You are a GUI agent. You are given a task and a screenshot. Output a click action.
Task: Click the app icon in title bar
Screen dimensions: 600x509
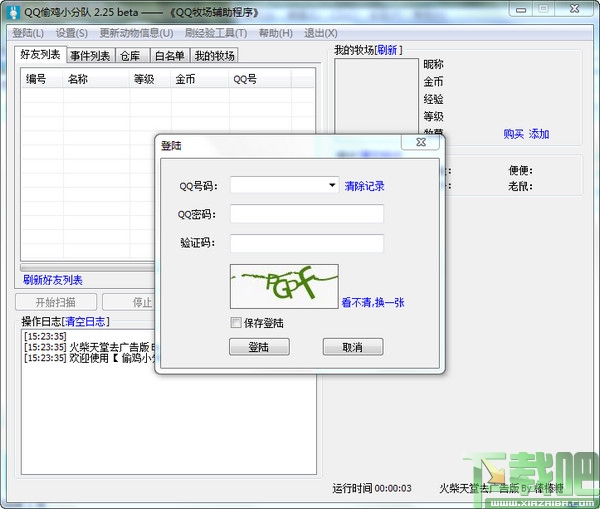(14, 12)
